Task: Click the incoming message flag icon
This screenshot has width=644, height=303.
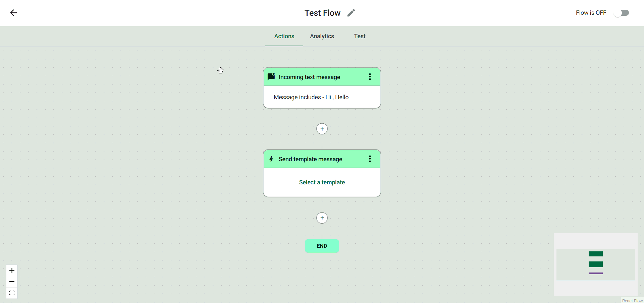Action: tap(271, 76)
